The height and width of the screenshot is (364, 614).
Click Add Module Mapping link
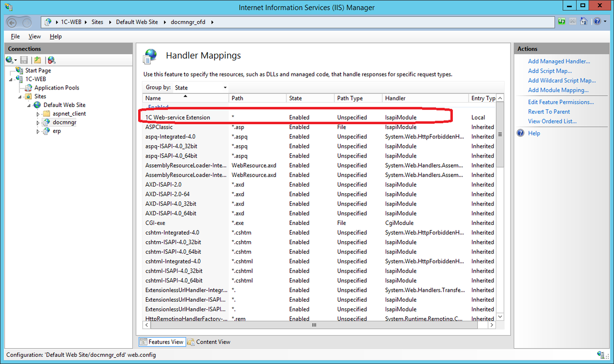click(x=558, y=90)
